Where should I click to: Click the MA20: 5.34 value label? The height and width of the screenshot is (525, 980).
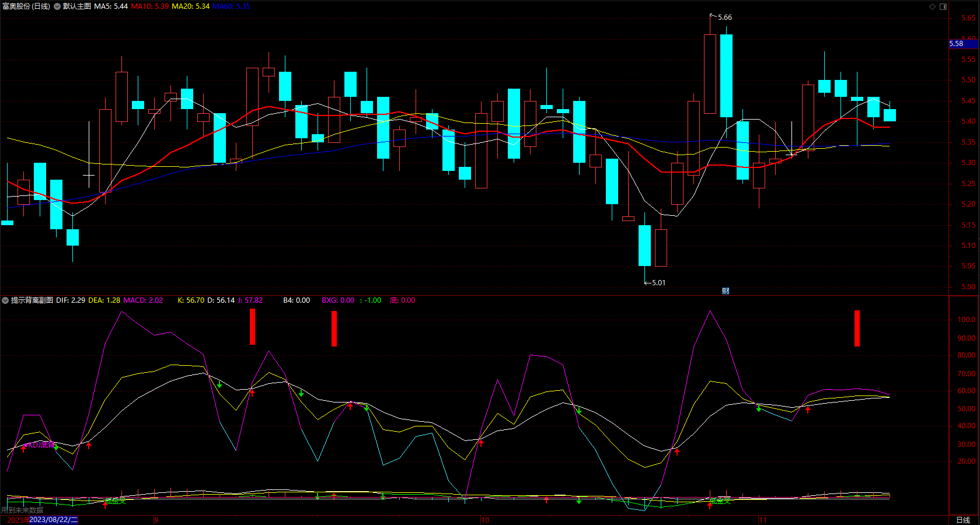click(x=191, y=6)
